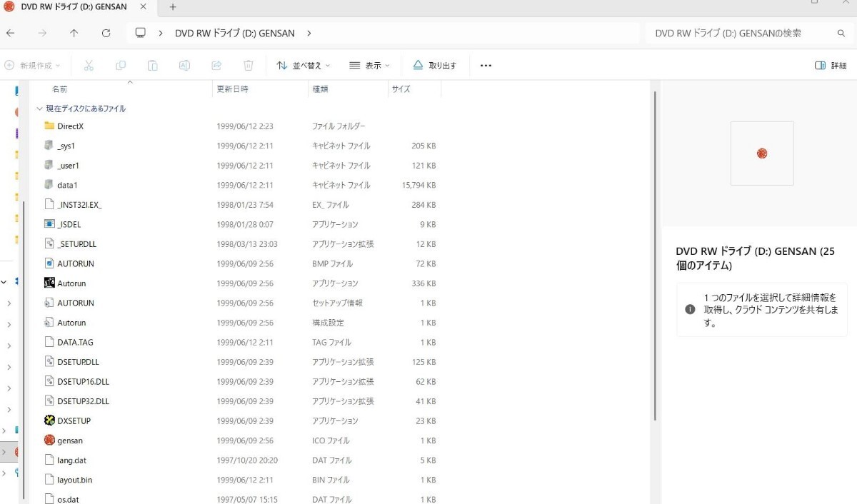Screen dimensions: 857x504
Task: Click the share icon in toolbar
Action: point(216,65)
